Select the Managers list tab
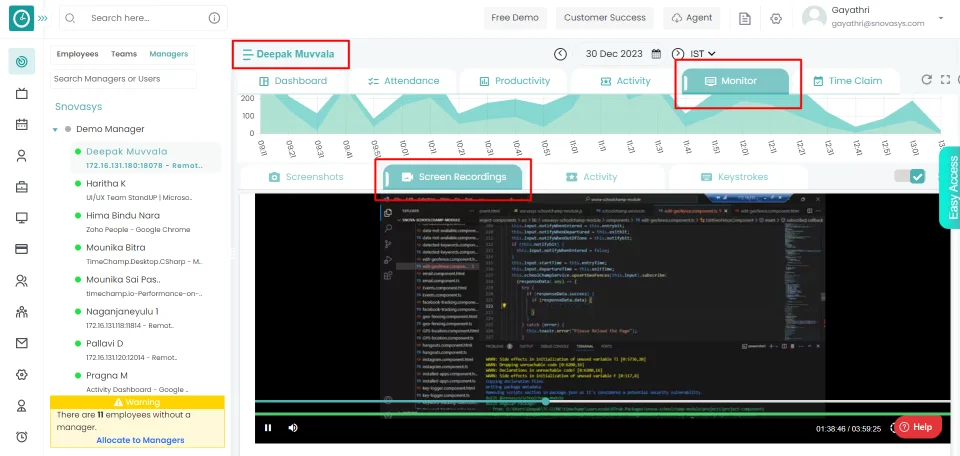Viewport: 960px width, 456px height. pos(168,54)
